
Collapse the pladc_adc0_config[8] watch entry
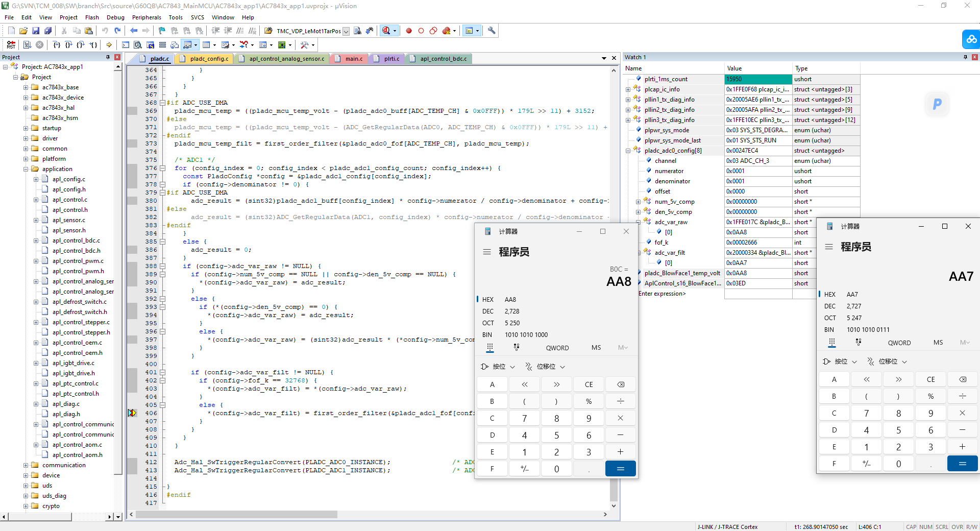(x=628, y=151)
